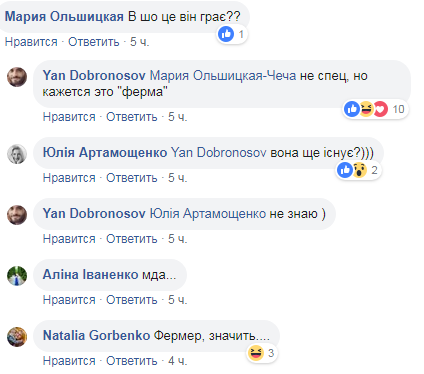Open the 4 ч. timestamp on Natalia's comment
The image size is (424, 374).
(x=177, y=361)
